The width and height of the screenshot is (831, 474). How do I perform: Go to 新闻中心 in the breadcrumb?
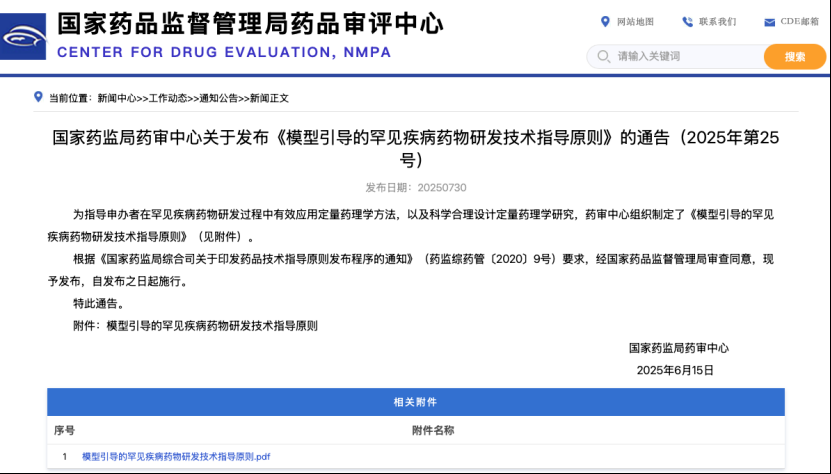click(117, 98)
